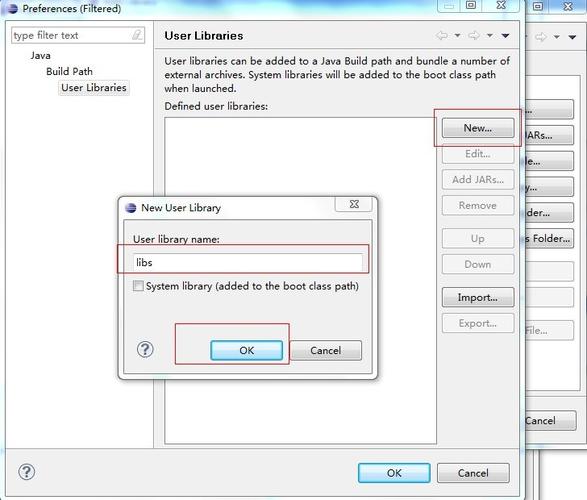Enable the System library checkbox
The image size is (587, 500).
click(x=138, y=286)
